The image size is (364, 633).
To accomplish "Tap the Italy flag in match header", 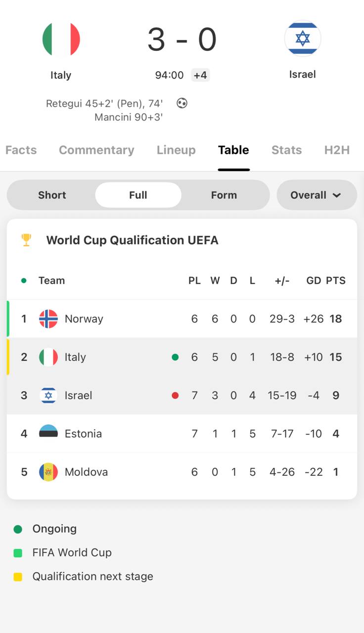I will [x=61, y=39].
